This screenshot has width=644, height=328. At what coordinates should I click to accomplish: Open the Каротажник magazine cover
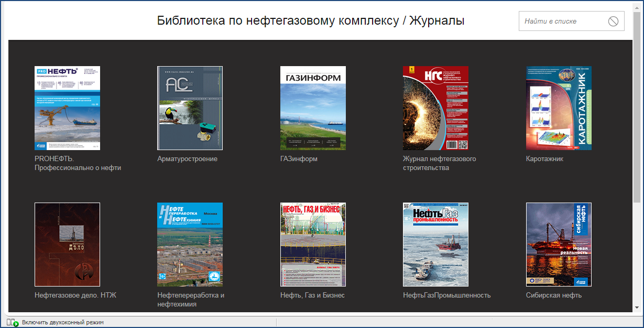coord(559,108)
